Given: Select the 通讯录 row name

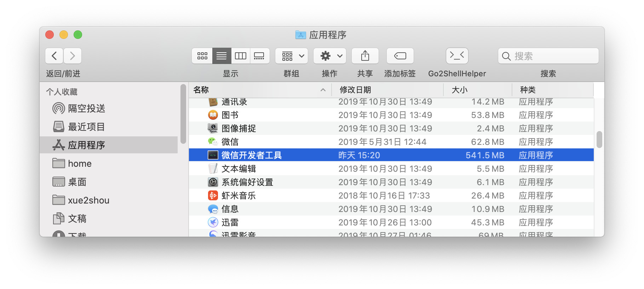Looking at the screenshot, I should pyautogui.click(x=234, y=102).
